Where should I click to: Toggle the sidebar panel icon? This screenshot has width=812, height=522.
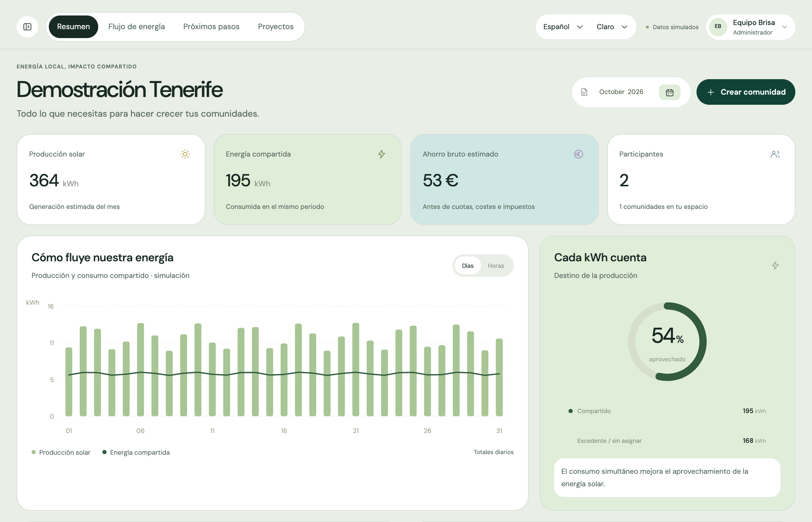click(x=27, y=27)
